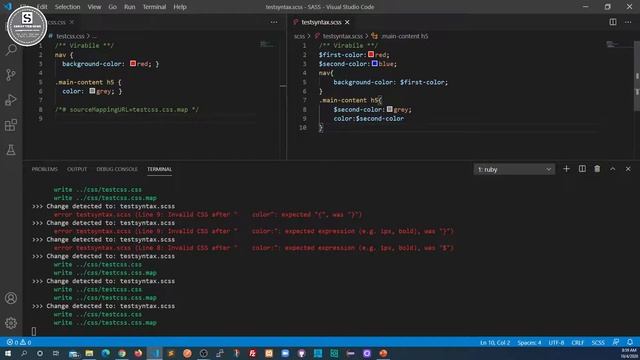Open errors and warnings count in status bar
640x360 pixels.
click(x=19, y=342)
